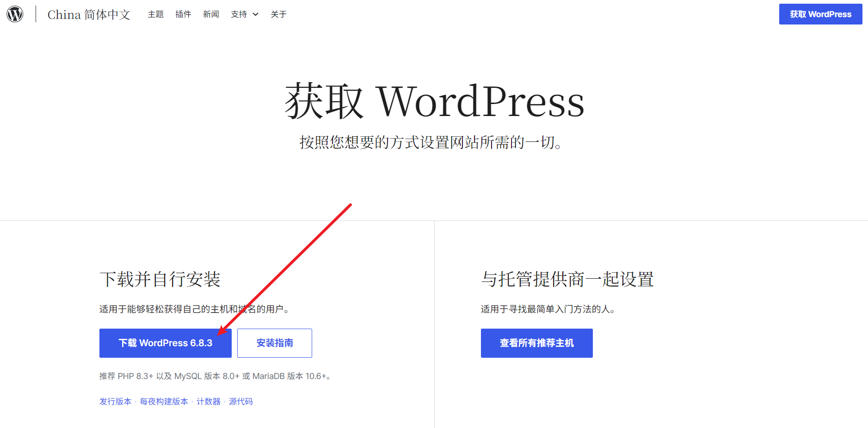Open the 支持 menu item

pos(239,14)
